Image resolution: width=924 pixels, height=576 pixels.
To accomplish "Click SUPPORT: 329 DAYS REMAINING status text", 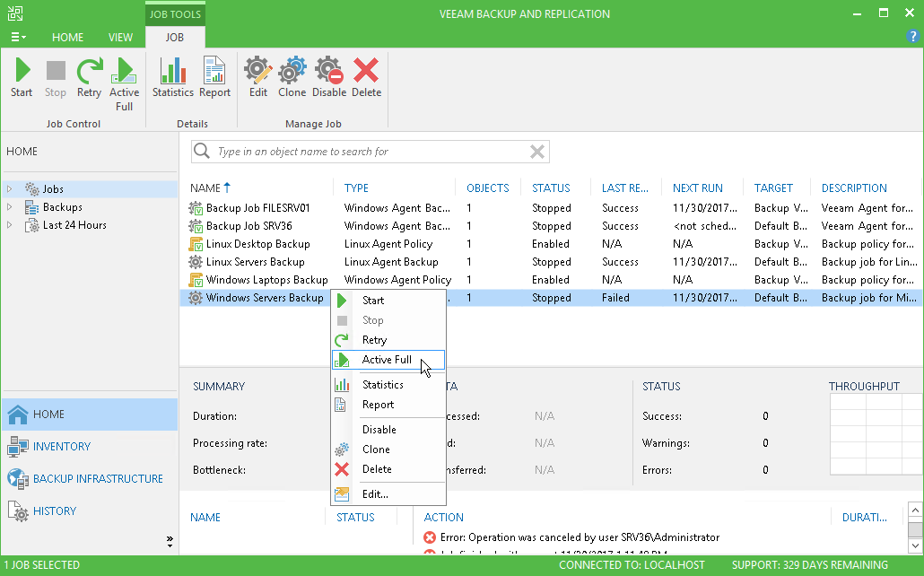I will point(810,565).
